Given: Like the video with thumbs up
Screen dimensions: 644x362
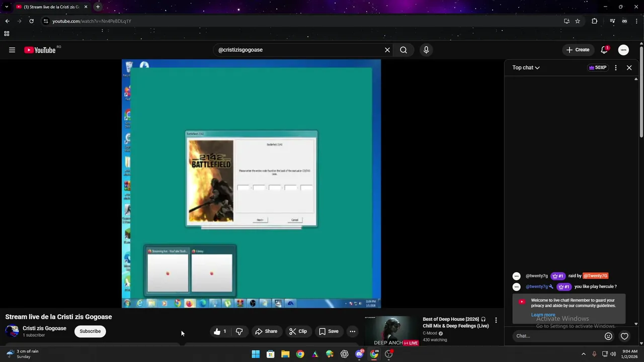Looking at the screenshot, I should [x=220, y=331].
